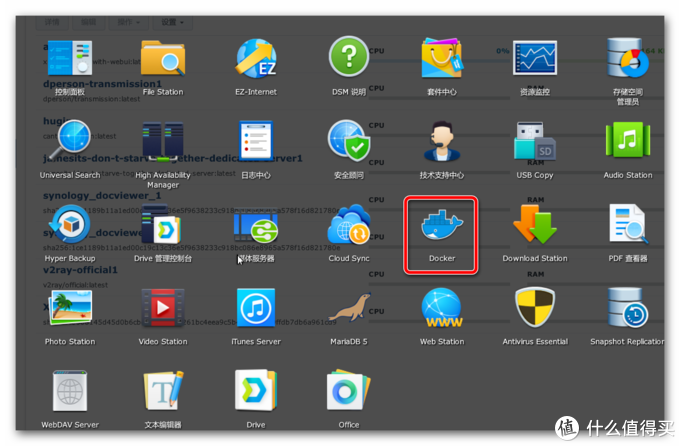Launch Synology Office

click(x=349, y=390)
